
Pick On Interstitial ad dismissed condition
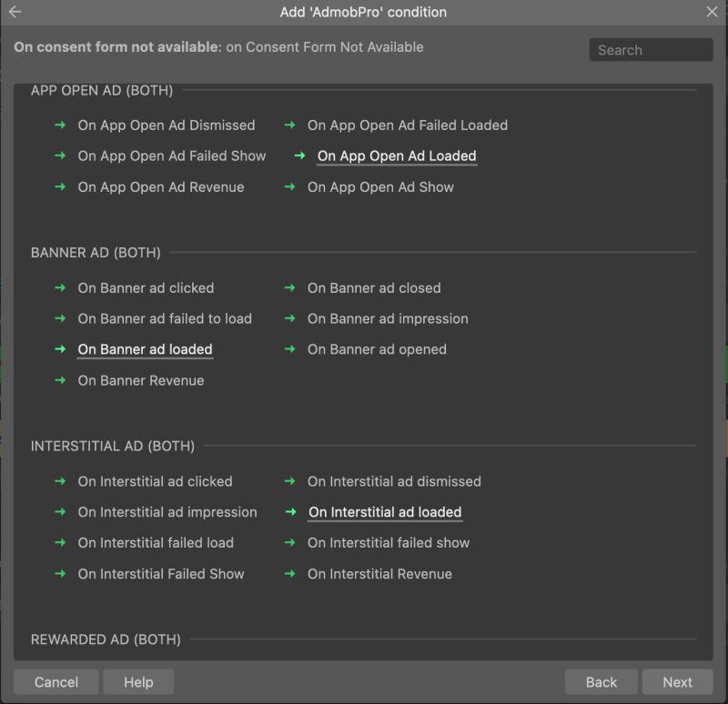point(394,481)
